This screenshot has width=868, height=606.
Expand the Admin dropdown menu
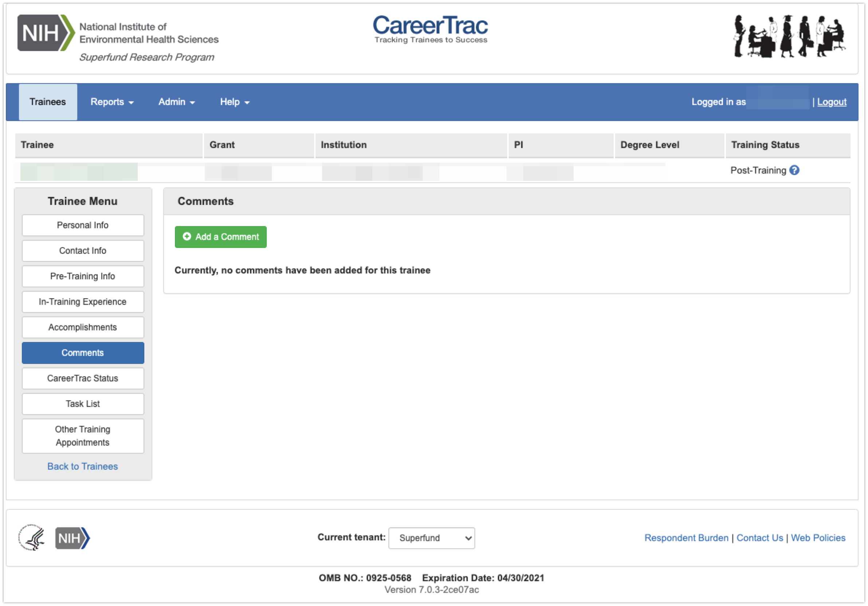click(x=176, y=102)
